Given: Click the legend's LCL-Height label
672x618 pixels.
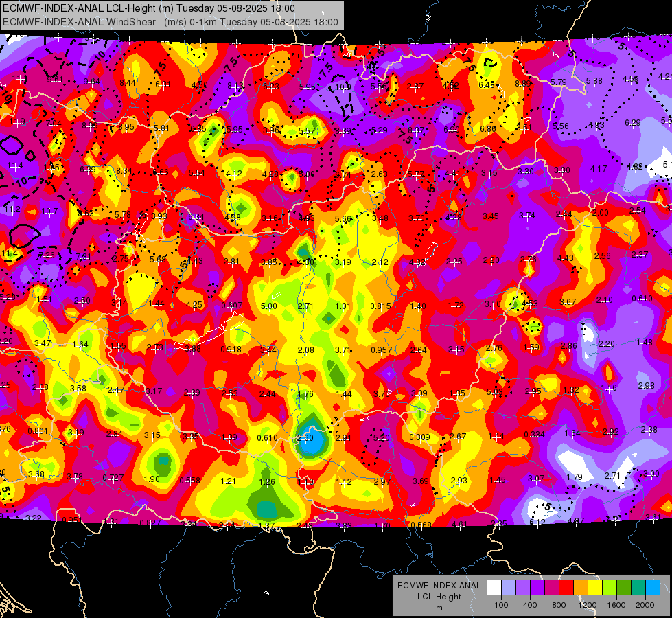Looking at the screenshot, I should 439,597.
